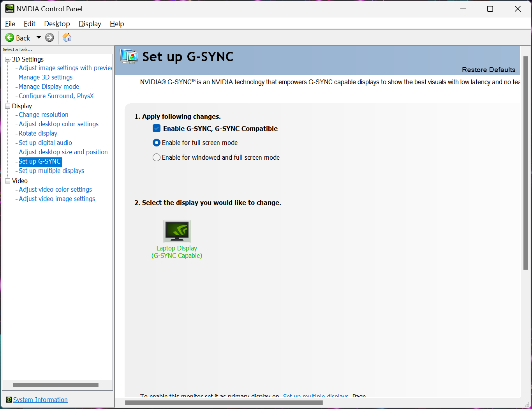The height and width of the screenshot is (409, 532).
Task: Open the Help menu
Action: click(117, 24)
